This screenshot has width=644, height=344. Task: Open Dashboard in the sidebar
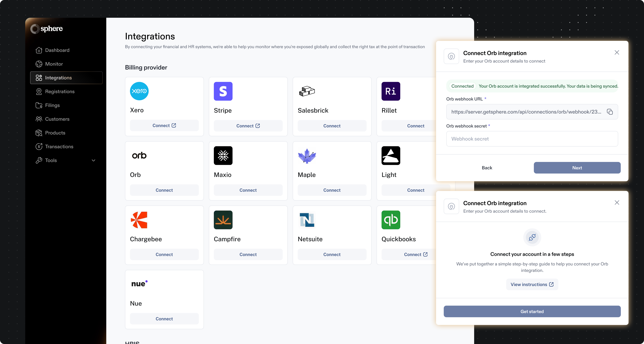57,50
